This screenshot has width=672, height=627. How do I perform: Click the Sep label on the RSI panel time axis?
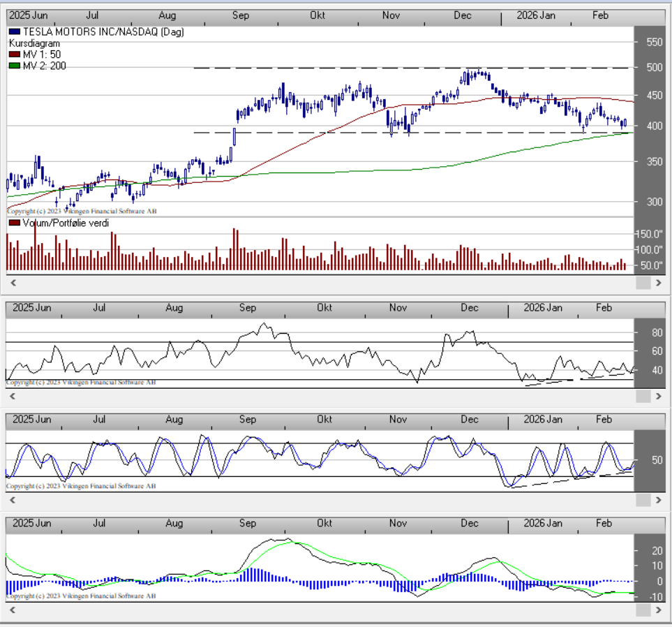[247, 308]
